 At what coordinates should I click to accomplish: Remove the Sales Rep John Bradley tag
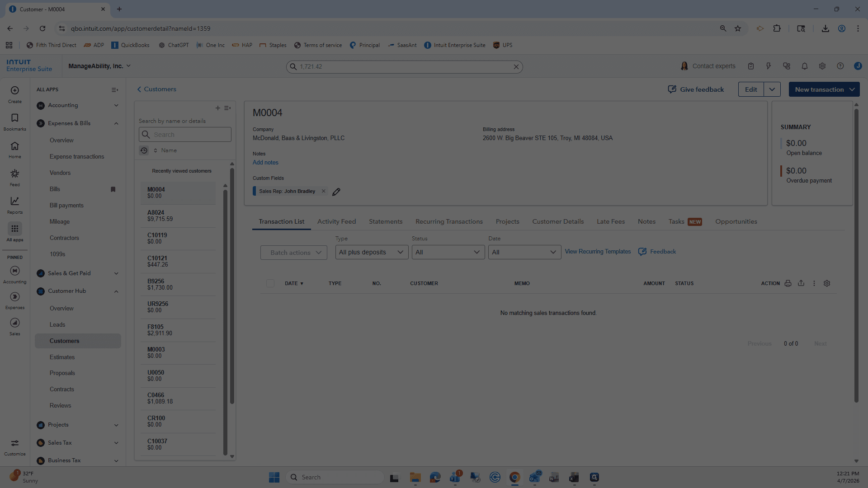[x=324, y=191]
